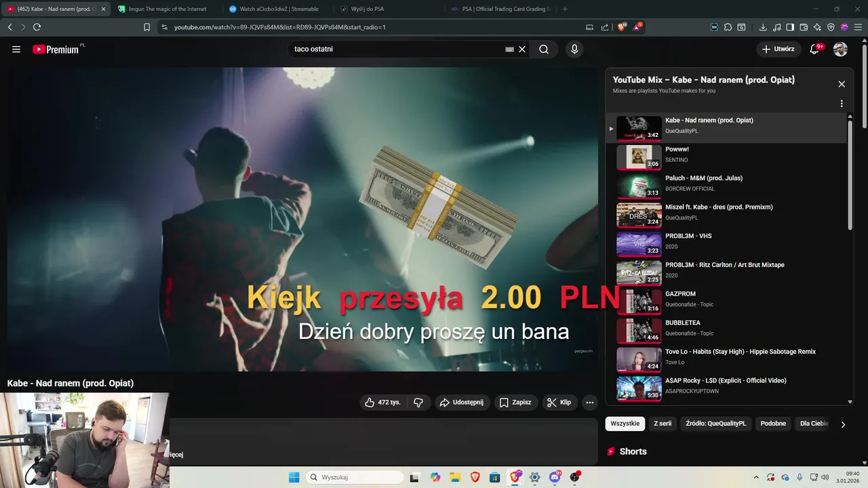The height and width of the screenshot is (488, 868).
Task: Switch to the PSA Official Trading Card tab
Action: coord(501,9)
